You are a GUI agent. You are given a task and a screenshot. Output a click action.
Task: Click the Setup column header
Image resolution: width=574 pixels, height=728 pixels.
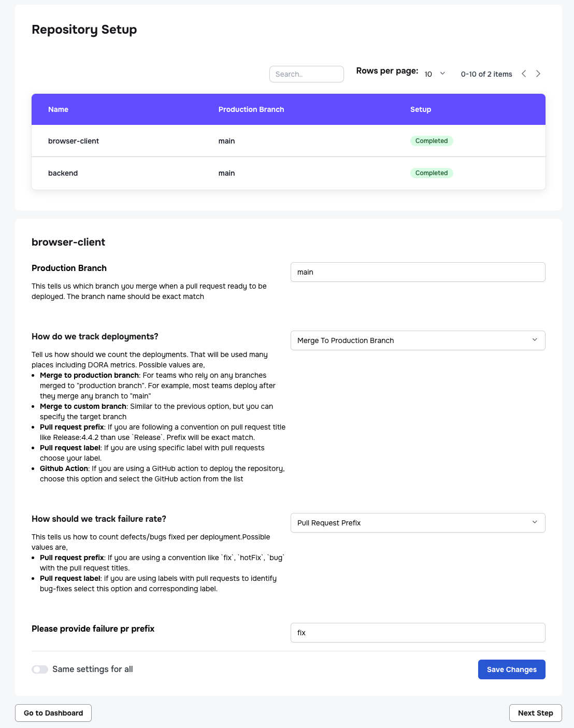point(421,109)
